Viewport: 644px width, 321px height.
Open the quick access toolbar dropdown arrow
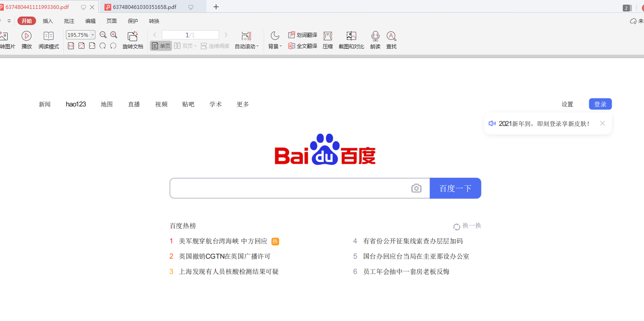tap(9, 21)
